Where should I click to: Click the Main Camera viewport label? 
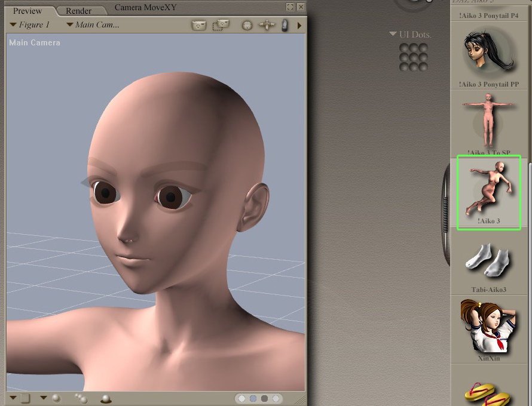pyautogui.click(x=35, y=43)
